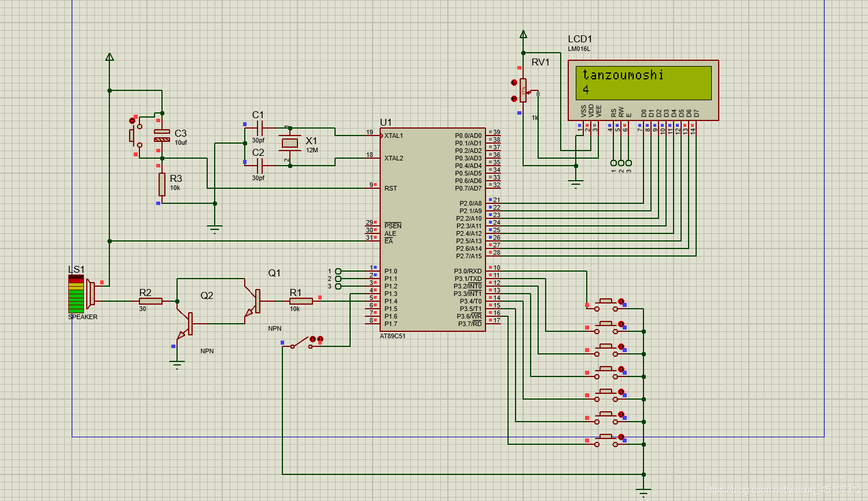Click the ALE pin label

point(390,233)
